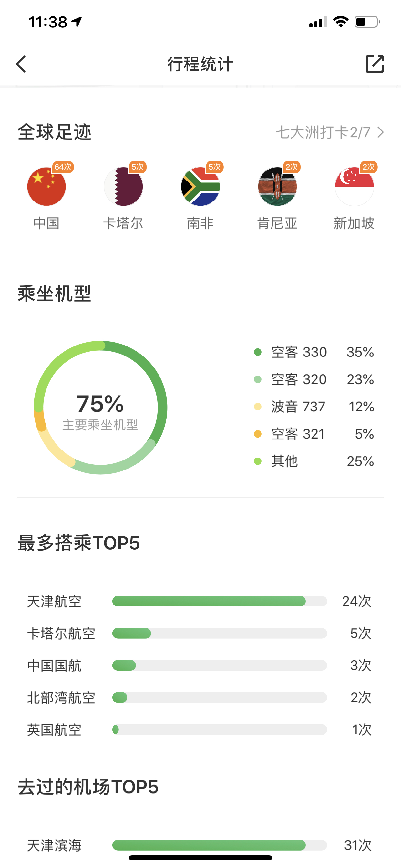This screenshot has width=401, height=868.
Task: Tap the 64次 badge on China
Action: (63, 167)
